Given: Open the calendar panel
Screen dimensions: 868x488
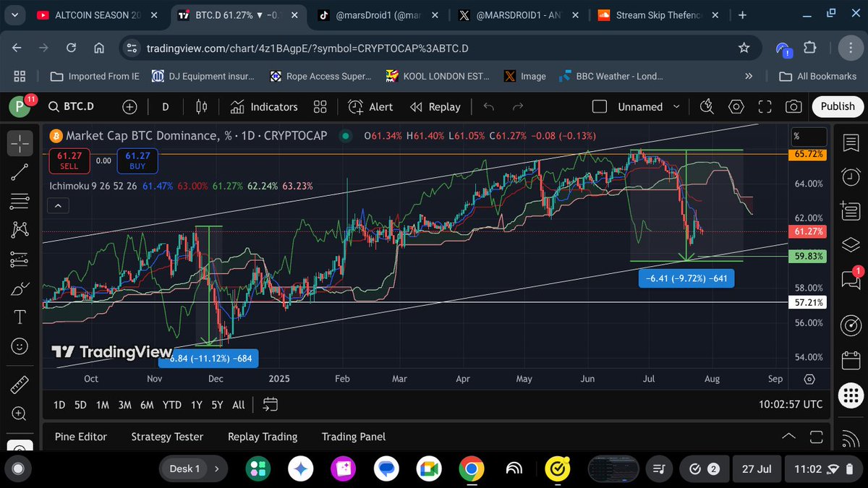Looking at the screenshot, I should coord(851,359).
